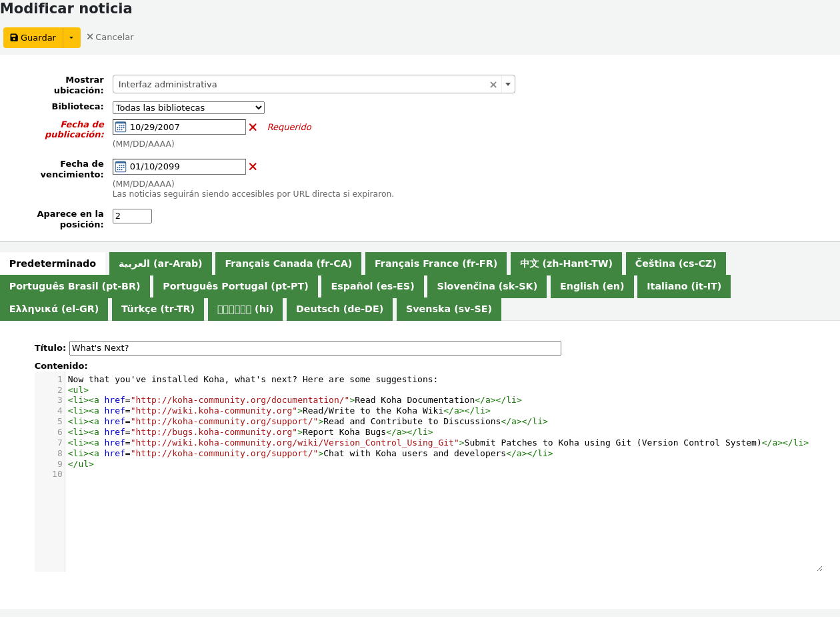Expand the Mostrar ubicación dropdown arrow
840x617 pixels.
coord(507,84)
